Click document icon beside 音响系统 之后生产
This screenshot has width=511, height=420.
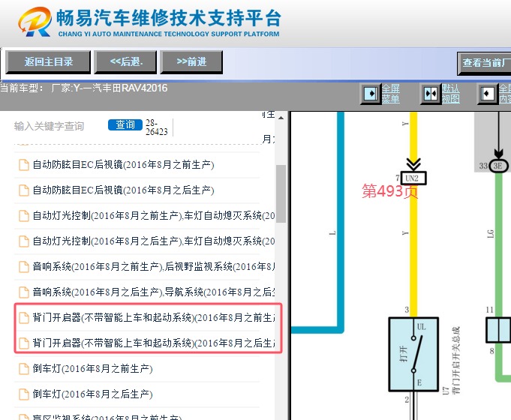tap(23, 292)
